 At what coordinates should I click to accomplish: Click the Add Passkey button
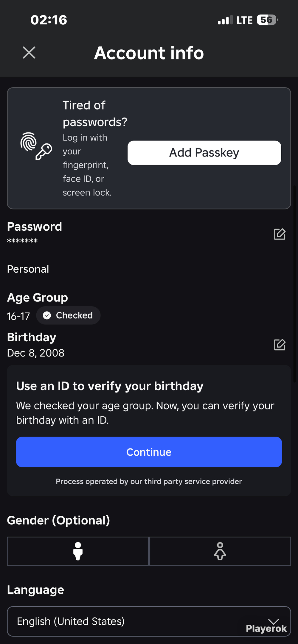click(204, 153)
